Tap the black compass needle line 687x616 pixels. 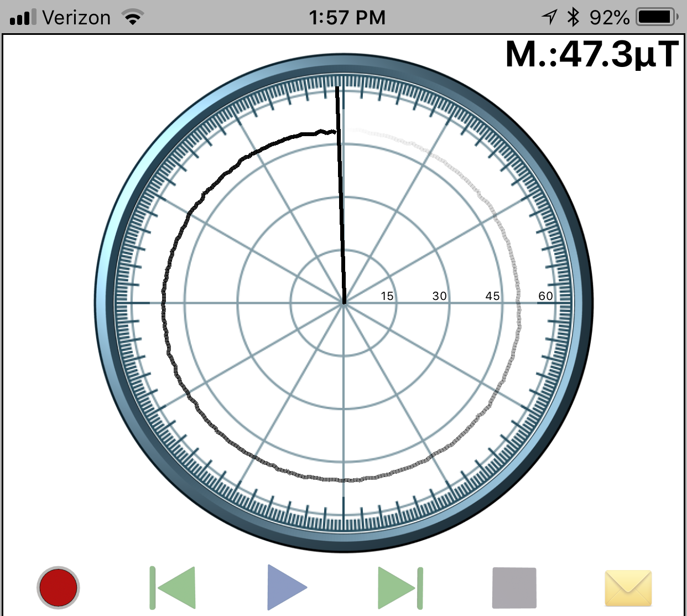coord(341,195)
